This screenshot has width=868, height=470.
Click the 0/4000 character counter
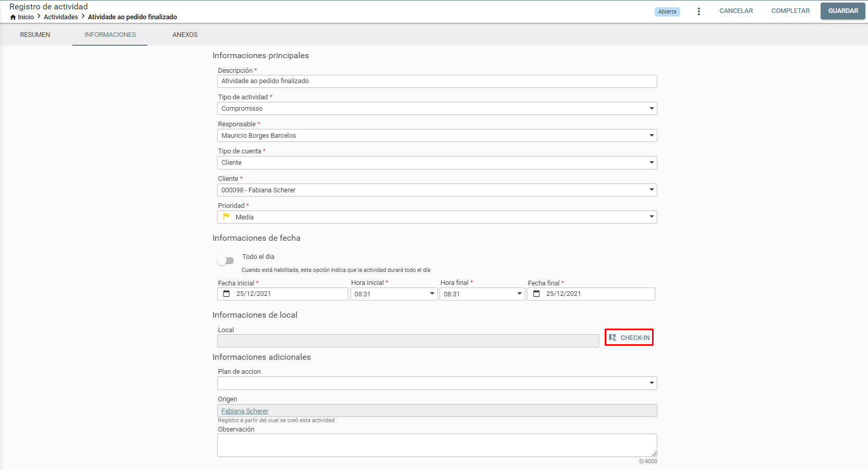[648, 461]
